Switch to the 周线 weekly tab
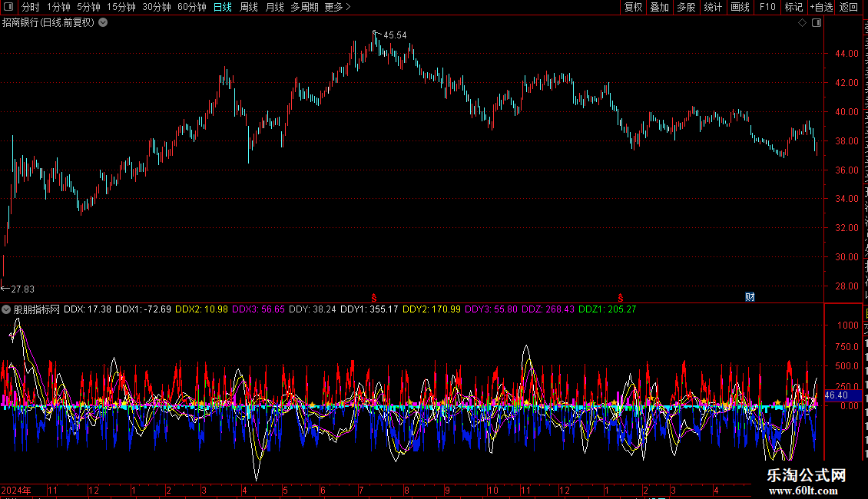This screenshot has width=868, height=499. (x=249, y=7)
